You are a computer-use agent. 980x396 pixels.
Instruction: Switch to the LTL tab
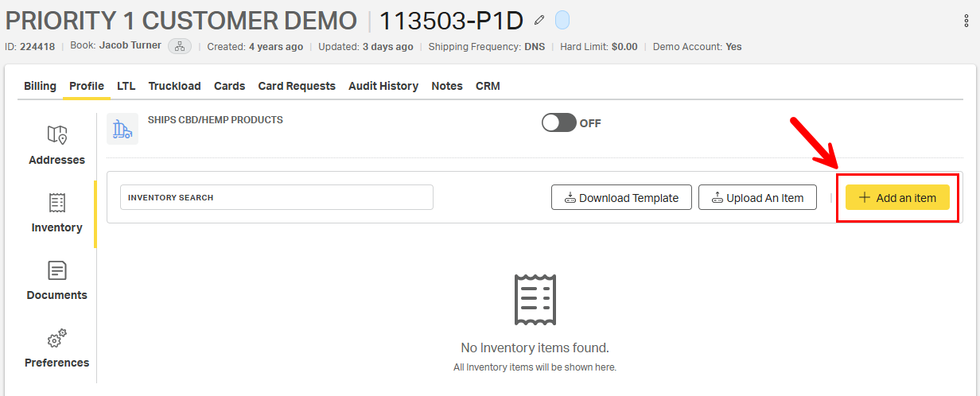(x=126, y=86)
